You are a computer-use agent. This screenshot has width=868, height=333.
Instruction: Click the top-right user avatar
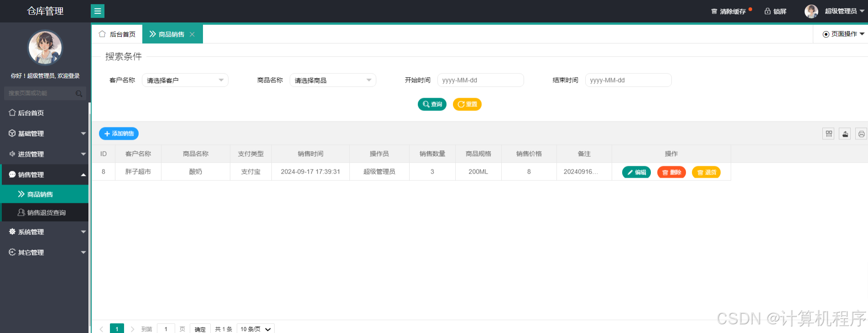(x=811, y=11)
